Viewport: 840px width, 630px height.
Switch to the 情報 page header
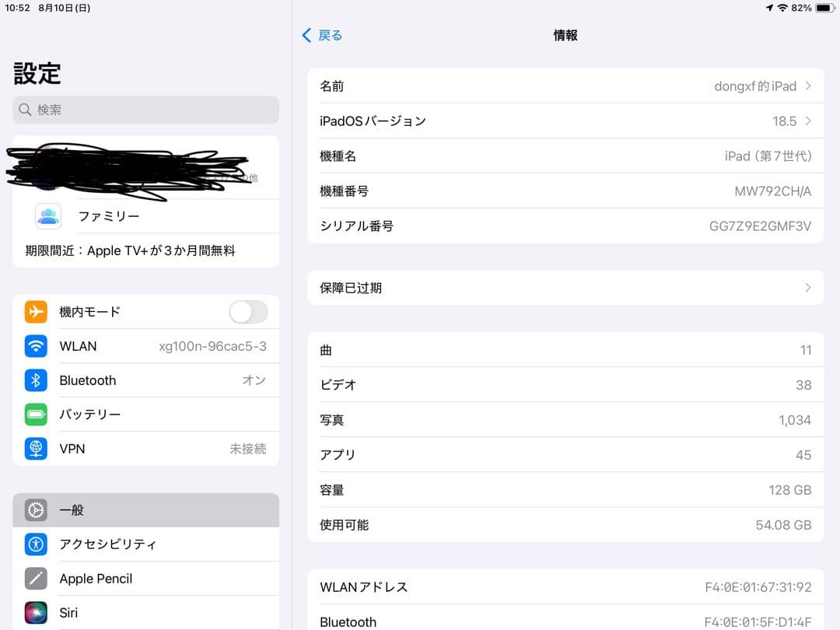[x=565, y=35]
